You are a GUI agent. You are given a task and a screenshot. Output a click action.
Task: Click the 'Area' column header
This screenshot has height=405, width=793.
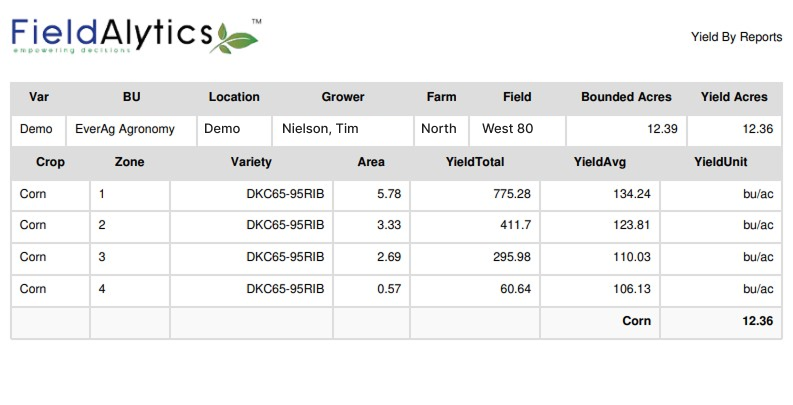(x=371, y=162)
